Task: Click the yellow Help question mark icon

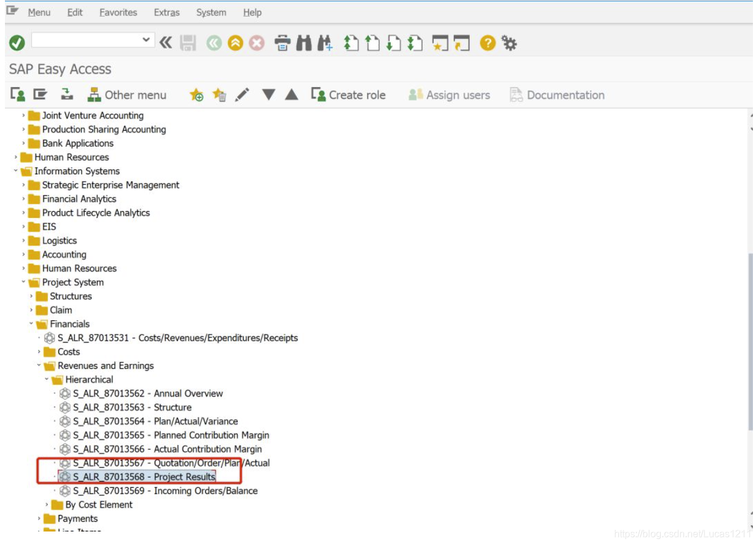Action: [x=488, y=43]
